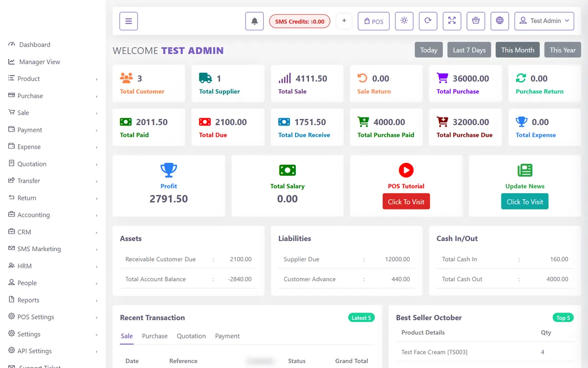Click the Update News newspaper icon
Screen dimensions: 588x368
tap(525, 170)
